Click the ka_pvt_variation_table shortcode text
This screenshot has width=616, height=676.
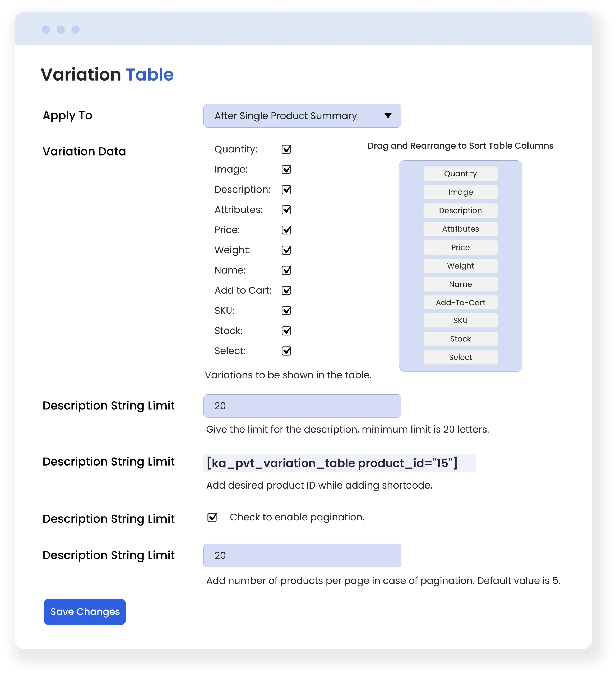pos(332,463)
